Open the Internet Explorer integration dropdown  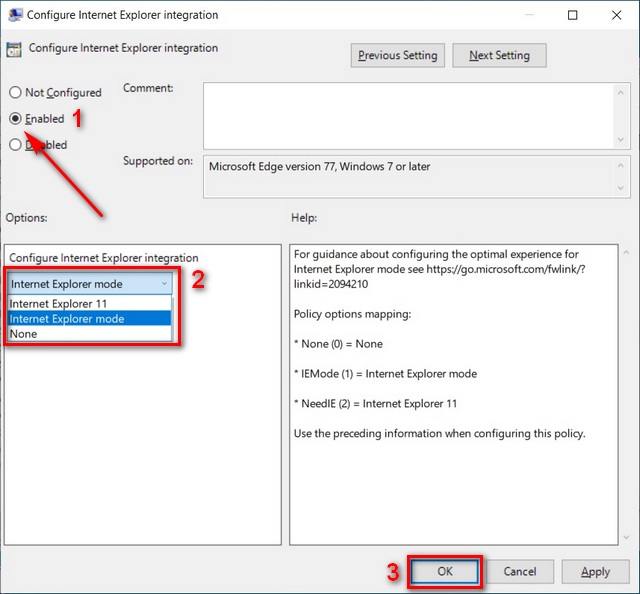(x=90, y=284)
